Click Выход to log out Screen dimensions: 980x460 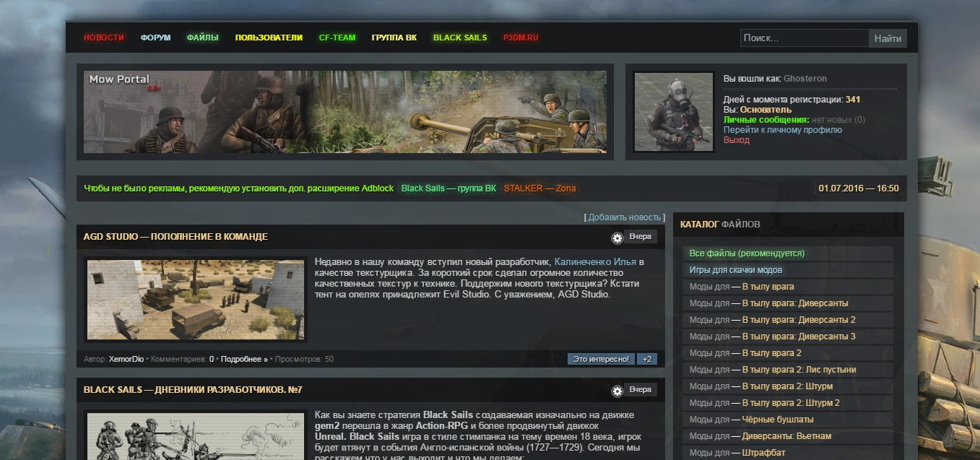pyautogui.click(x=737, y=140)
